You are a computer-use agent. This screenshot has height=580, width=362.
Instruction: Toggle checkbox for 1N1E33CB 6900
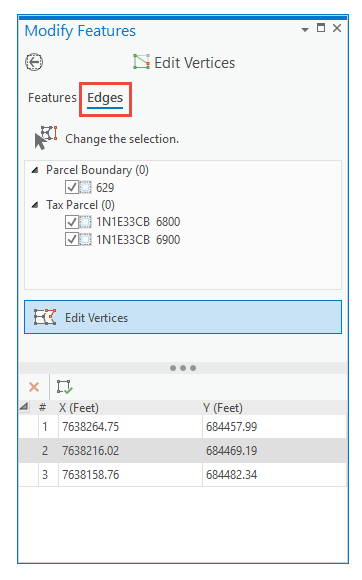(x=71, y=239)
